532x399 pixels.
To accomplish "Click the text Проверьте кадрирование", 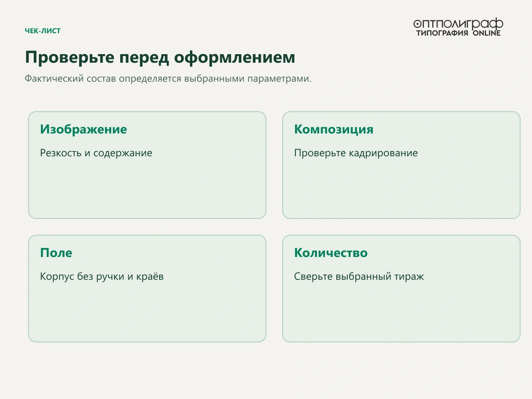I will click(356, 153).
